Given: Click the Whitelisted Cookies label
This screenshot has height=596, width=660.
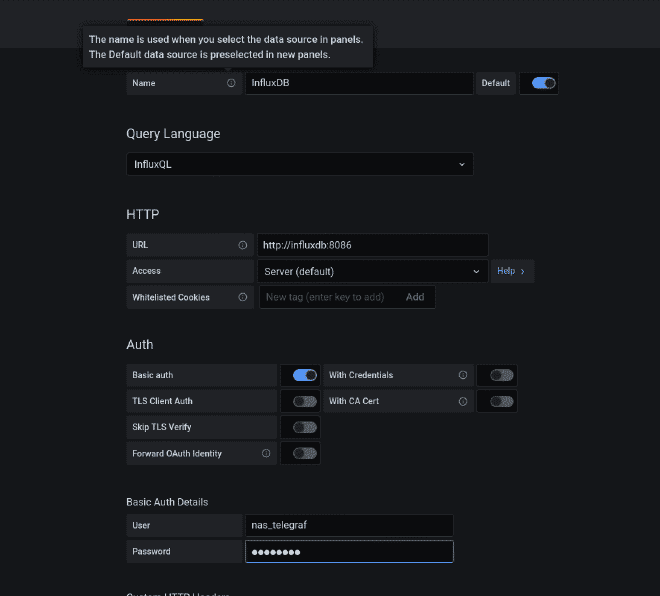Looking at the screenshot, I should coord(171,298).
